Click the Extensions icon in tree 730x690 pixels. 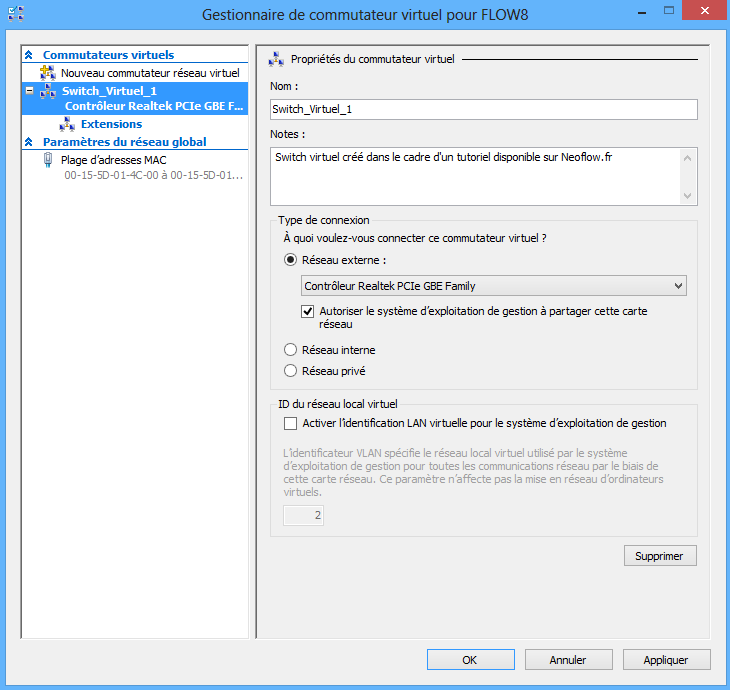click(67, 124)
